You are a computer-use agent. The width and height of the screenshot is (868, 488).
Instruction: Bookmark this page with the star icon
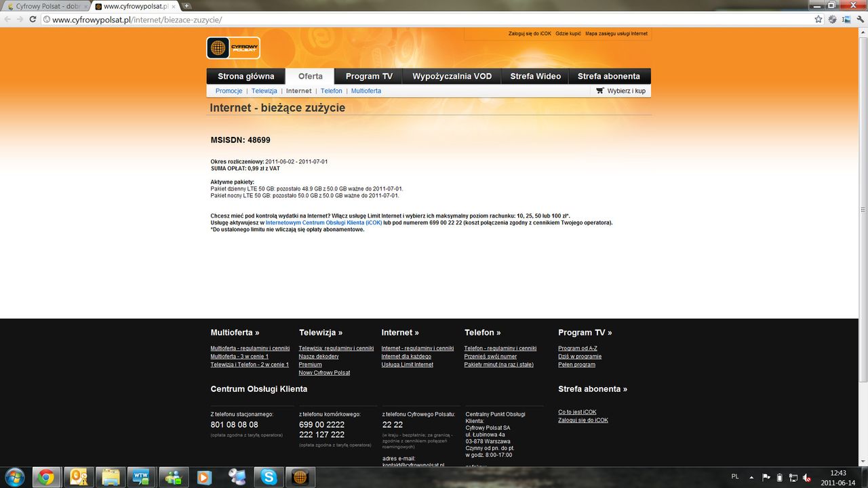point(818,20)
